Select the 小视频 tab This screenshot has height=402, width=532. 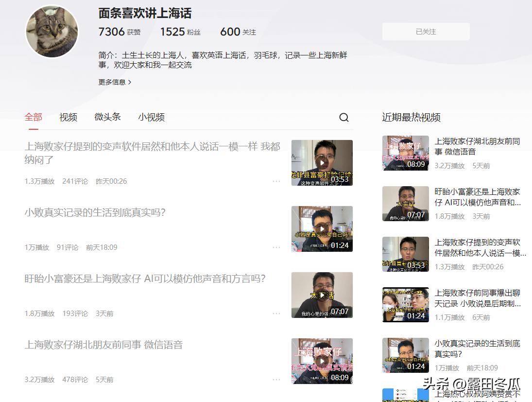(151, 117)
